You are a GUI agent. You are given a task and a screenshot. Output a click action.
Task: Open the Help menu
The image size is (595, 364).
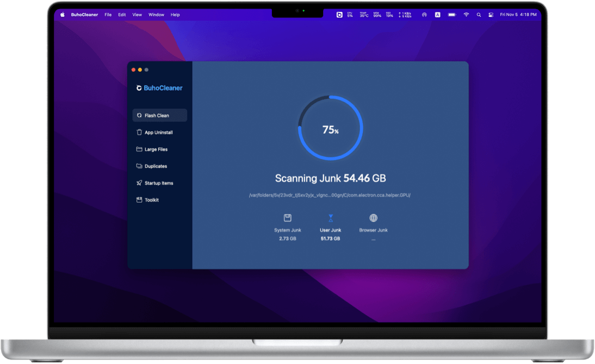click(175, 15)
